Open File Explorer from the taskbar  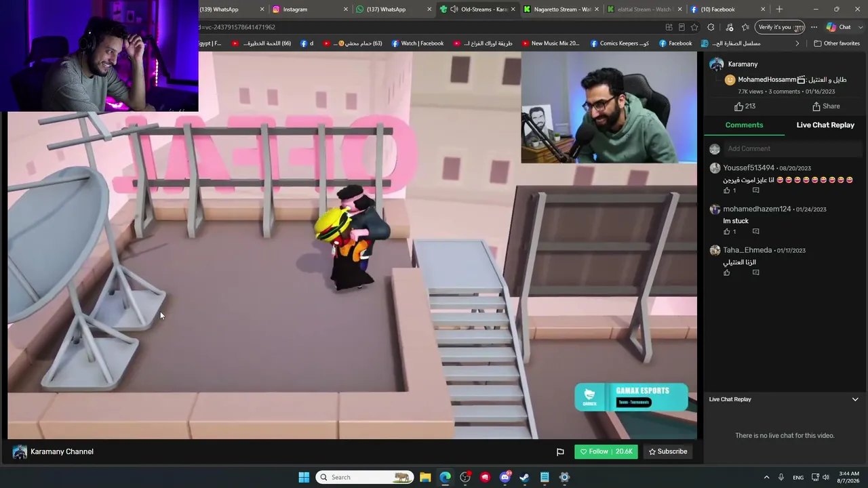click(x=425, y=477)
